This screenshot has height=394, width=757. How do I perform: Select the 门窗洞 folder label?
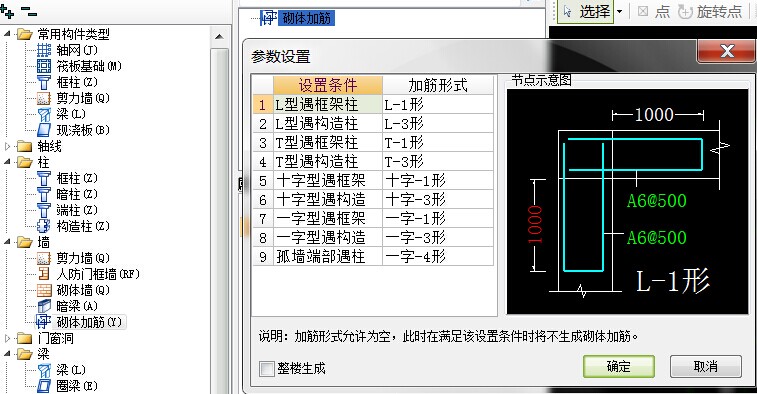tap(56, 338)
